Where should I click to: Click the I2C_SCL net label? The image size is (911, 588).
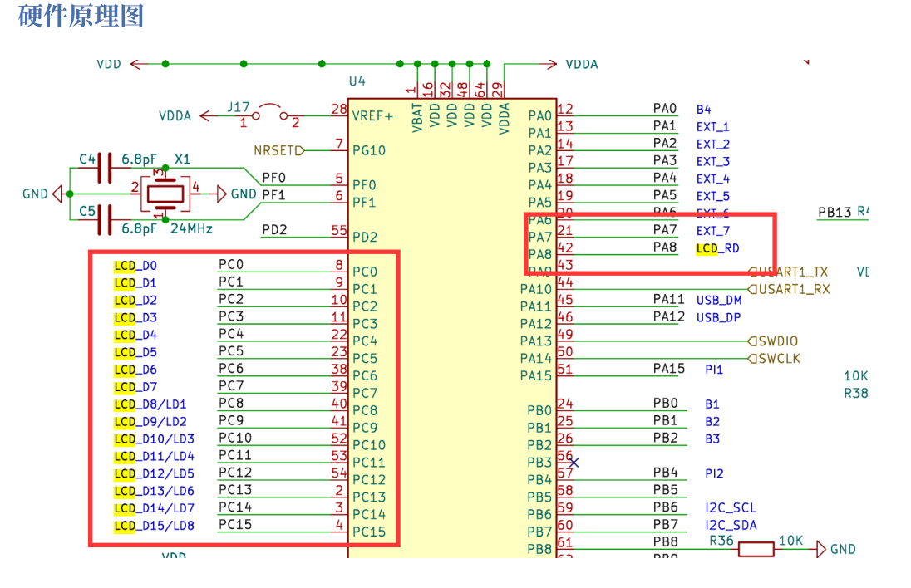[731, 508]
